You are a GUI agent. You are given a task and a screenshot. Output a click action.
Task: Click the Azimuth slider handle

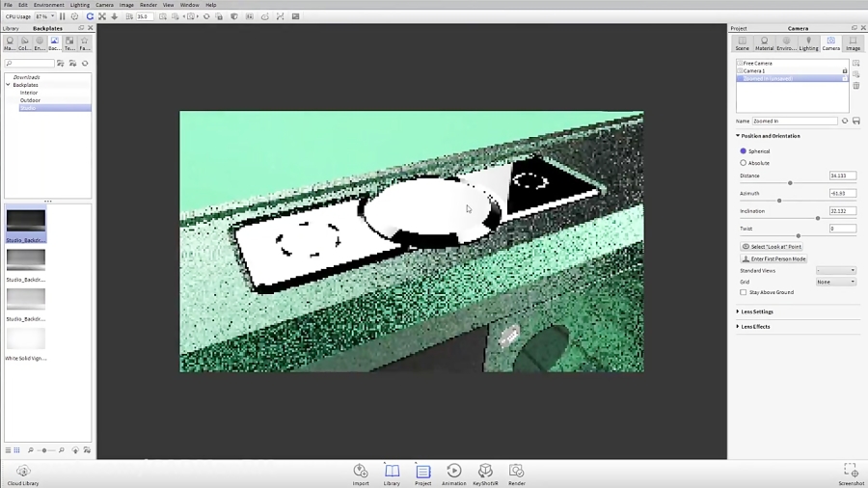tap(779, 201)
